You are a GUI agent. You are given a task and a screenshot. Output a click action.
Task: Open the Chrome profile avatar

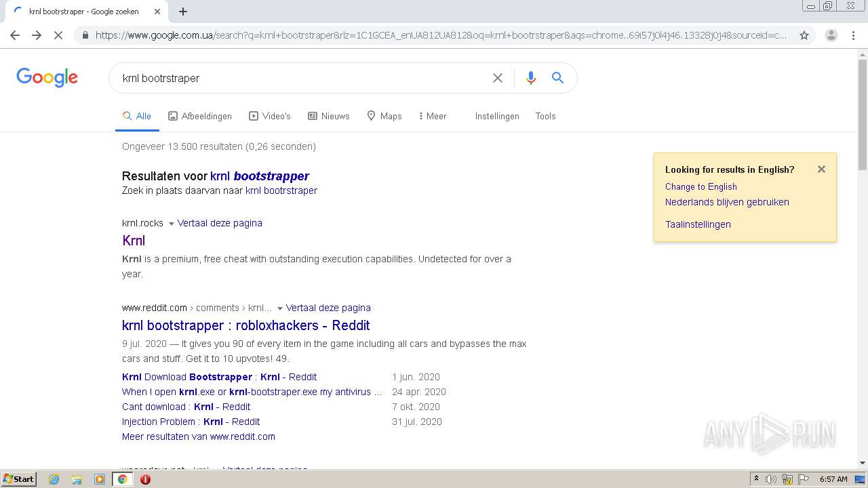831,35
